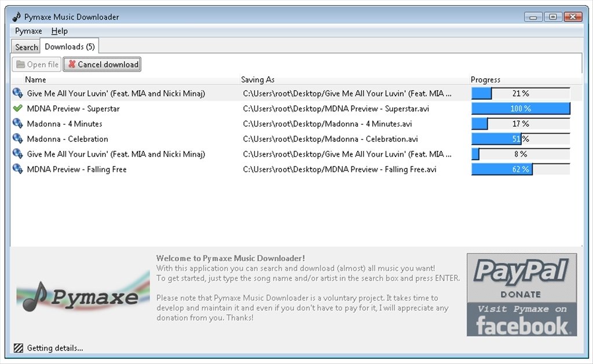Click path MDNA Preview - Superstar.avi
Screen dimensions: 593x364
click(x=336, y=109)
